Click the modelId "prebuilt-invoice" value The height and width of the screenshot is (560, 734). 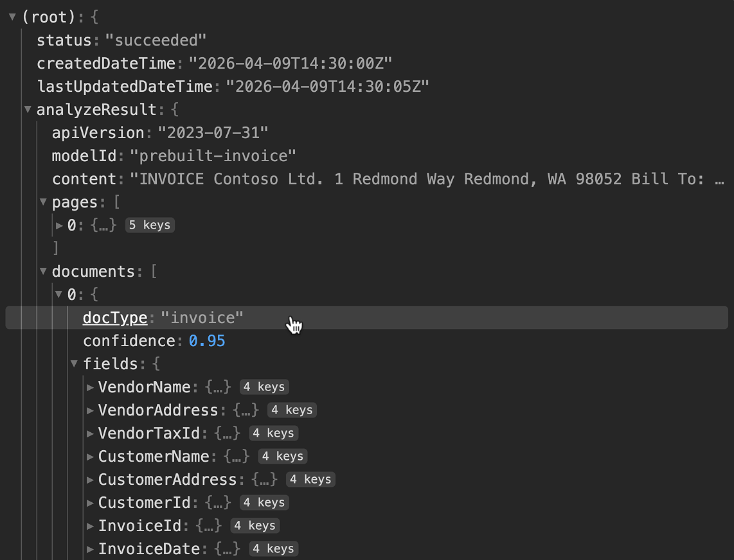[x=213, y=156]
